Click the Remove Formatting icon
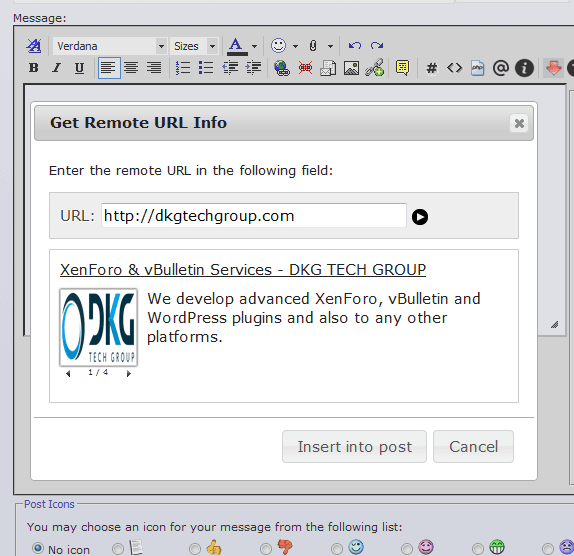 tap(34, 46)
